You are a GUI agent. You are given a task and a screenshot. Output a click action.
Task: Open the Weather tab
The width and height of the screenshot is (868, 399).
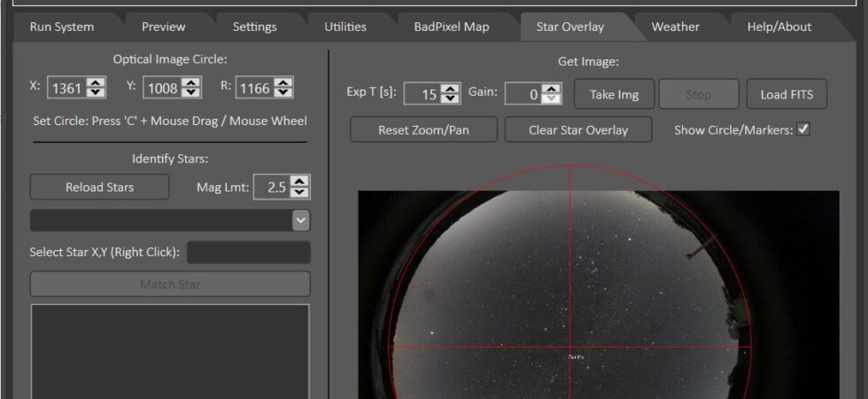675,27
